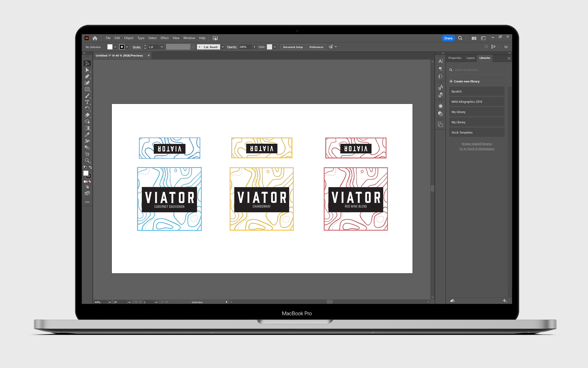Select the Eraser tool
Viewport: 588px width, 368px height.
[87, 115]
